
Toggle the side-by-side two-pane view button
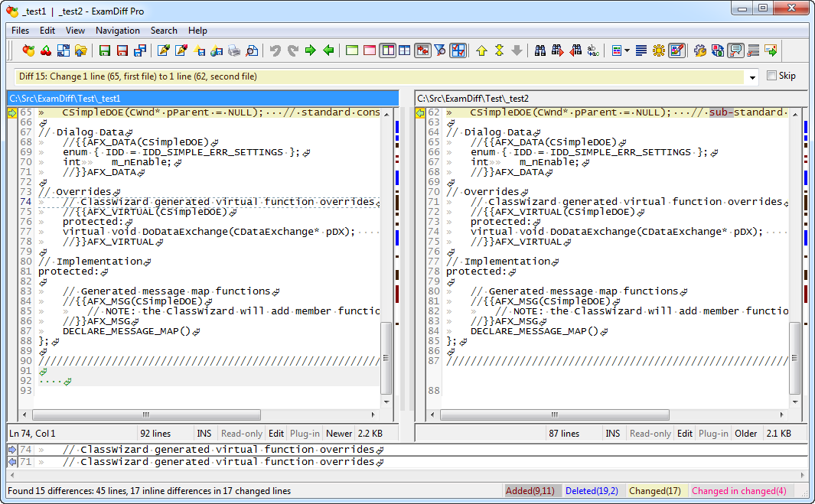(x=387, y=50)
